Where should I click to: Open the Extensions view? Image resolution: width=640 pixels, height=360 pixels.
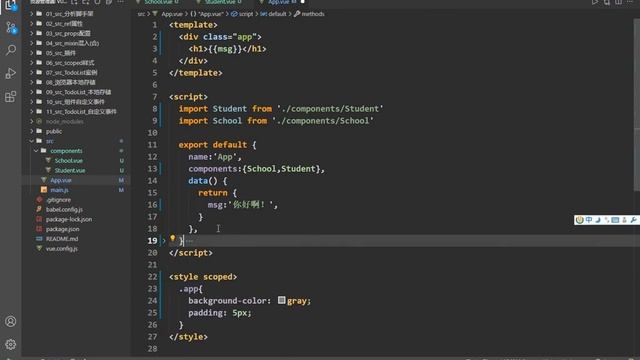point(11,97)
